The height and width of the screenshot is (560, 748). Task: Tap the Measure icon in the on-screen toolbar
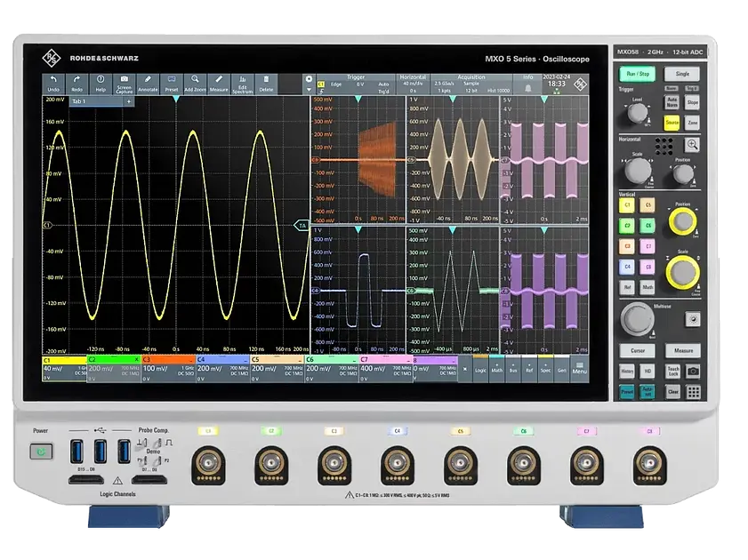click(219, 84)
